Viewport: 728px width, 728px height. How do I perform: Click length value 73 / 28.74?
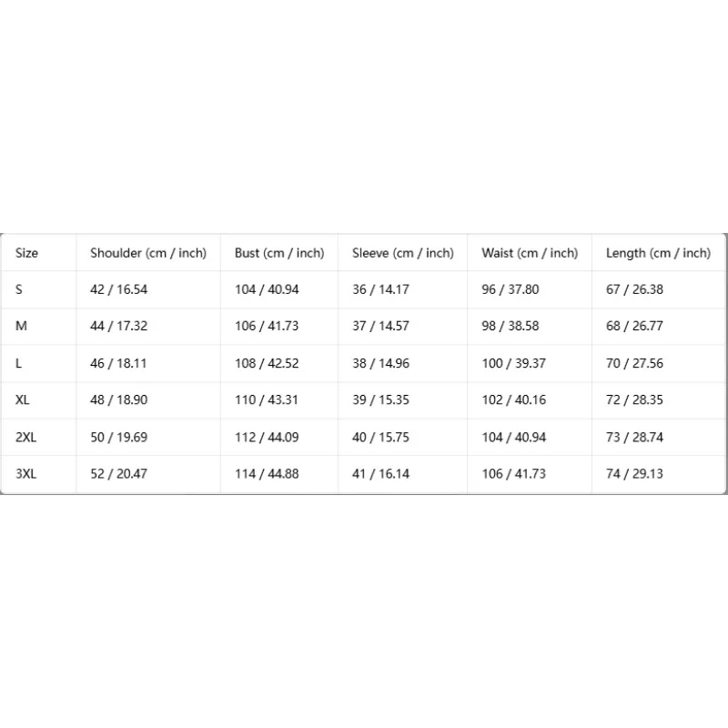[x=634, y=437]
